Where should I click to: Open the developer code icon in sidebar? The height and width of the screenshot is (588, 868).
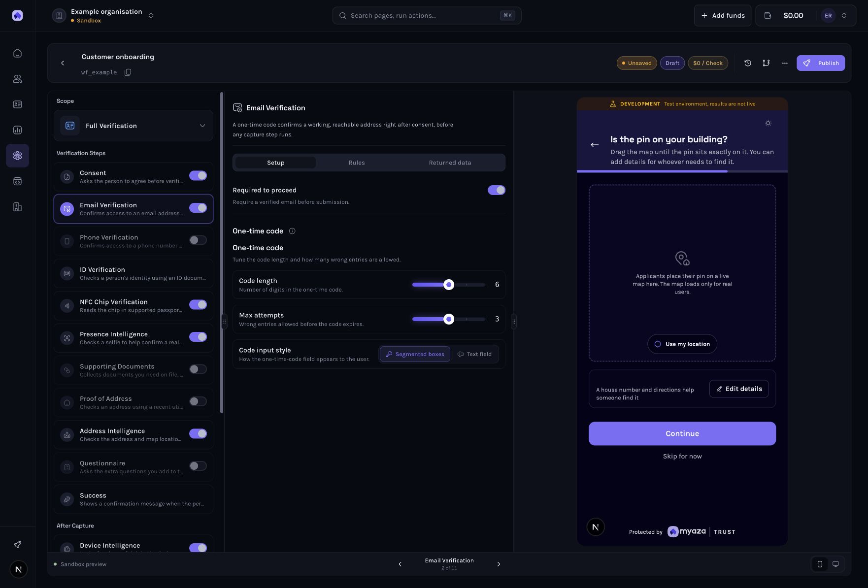[17, 181]
